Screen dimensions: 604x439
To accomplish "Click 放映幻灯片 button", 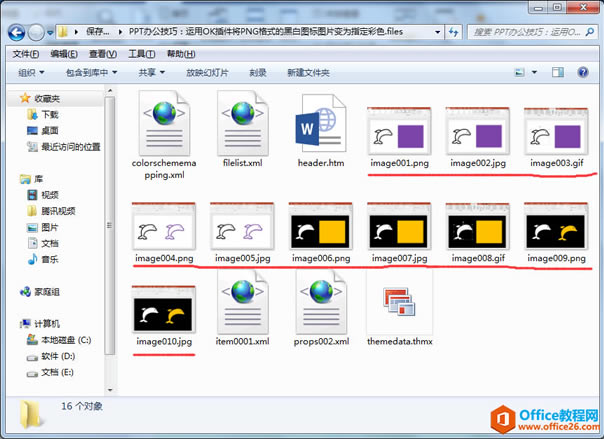I will pyautogui.click(x=207, y=73).
